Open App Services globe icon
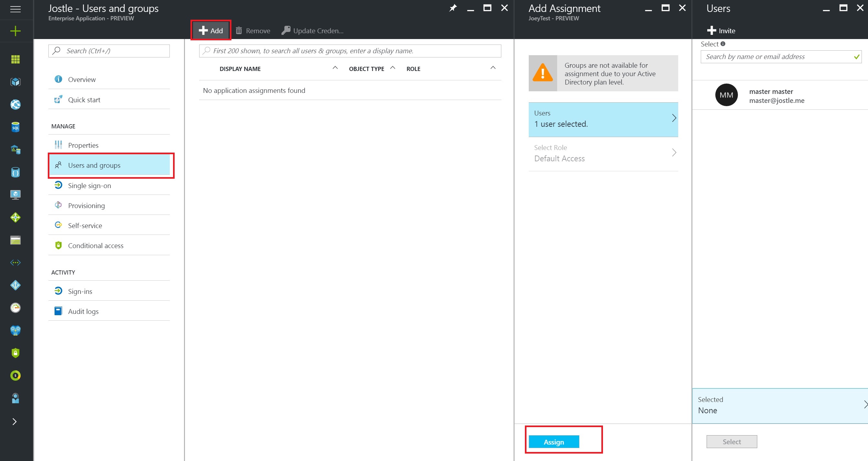Screen dimensions: 868x461 coord(15,105)
